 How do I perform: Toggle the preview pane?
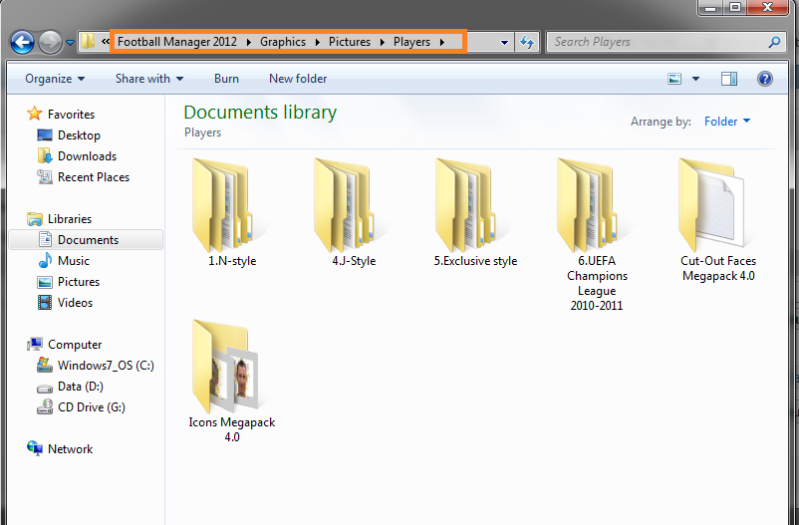click(729, 79)
